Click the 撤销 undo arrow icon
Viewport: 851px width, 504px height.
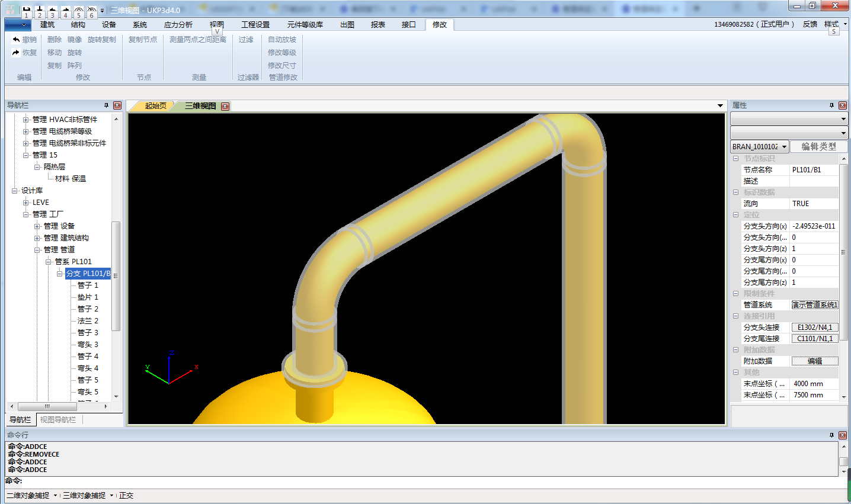(x=16, y=40)
